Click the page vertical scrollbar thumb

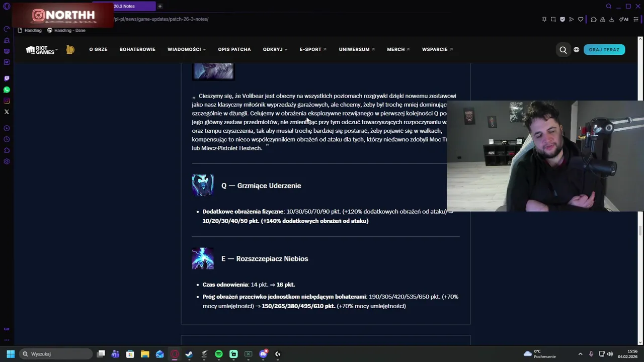click(x=640, y=231)
